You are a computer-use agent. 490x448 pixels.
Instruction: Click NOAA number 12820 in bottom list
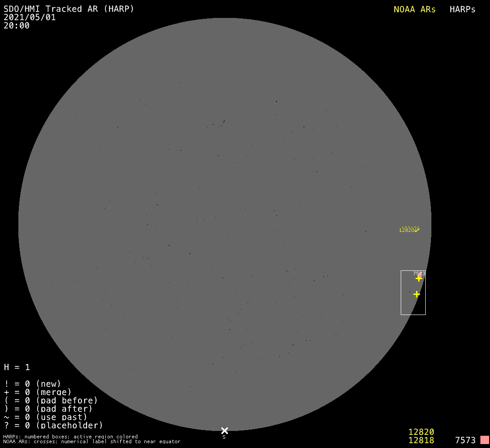coord(421,432)
